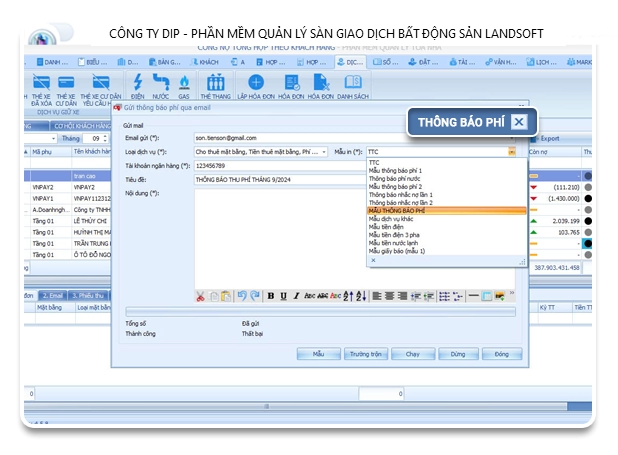Screen dimensions: 618x455
Task: Collapse the Mẫu in template dropdown
Action: pos(512,152)
